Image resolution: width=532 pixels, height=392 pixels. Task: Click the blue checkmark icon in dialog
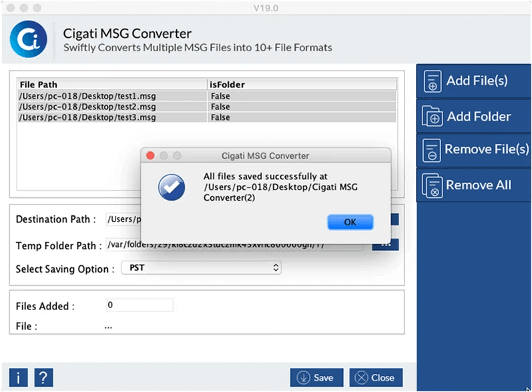(x=172, y=187)
